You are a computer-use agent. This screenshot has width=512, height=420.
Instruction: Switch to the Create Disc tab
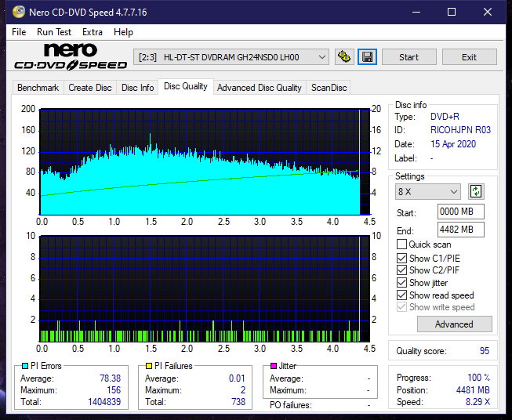90,88
